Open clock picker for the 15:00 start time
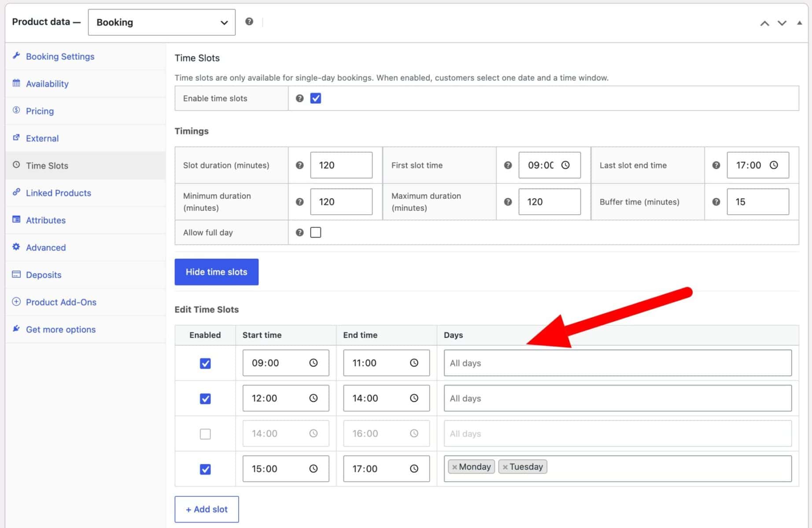 pos(314,469)
